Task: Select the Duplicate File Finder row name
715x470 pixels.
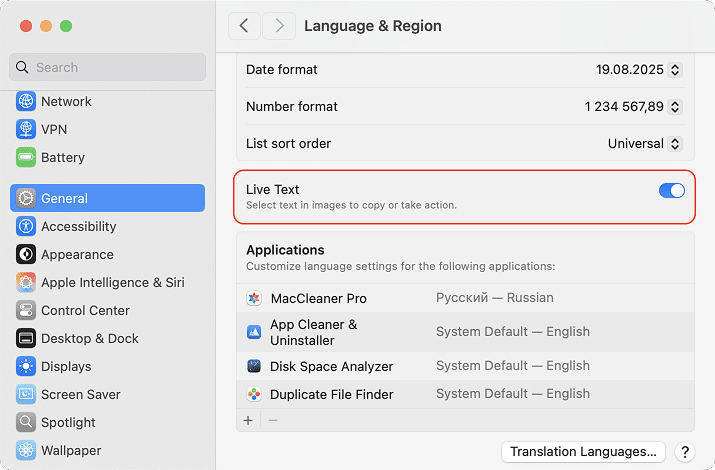Action: tap(332, 395)
